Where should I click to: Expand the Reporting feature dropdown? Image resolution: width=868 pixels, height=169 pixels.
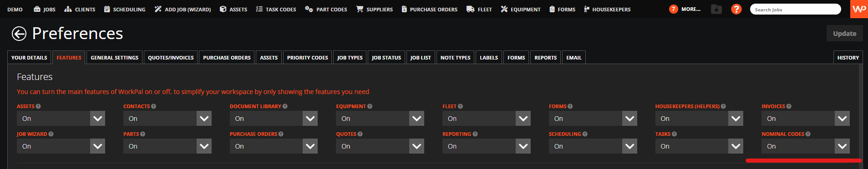point(487,146)
